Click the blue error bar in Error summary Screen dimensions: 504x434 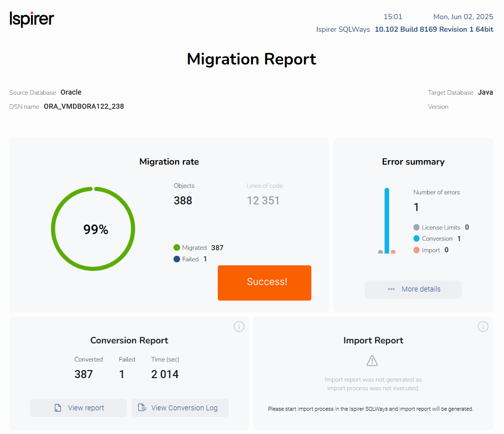tap(387, 220)
